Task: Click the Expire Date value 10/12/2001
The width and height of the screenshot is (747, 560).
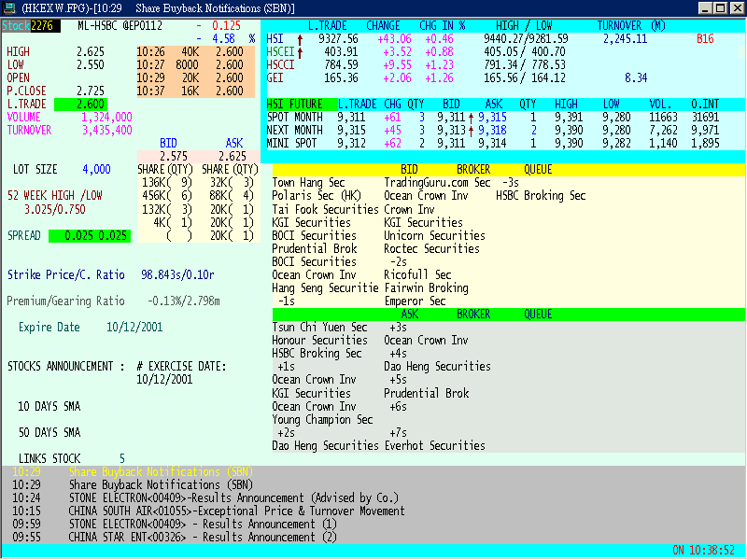Action: (134, 328)
